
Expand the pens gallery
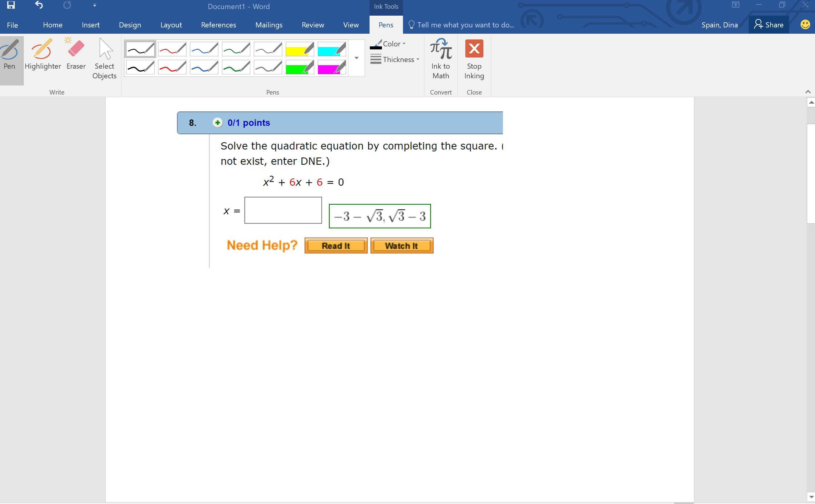coord(356,58)
